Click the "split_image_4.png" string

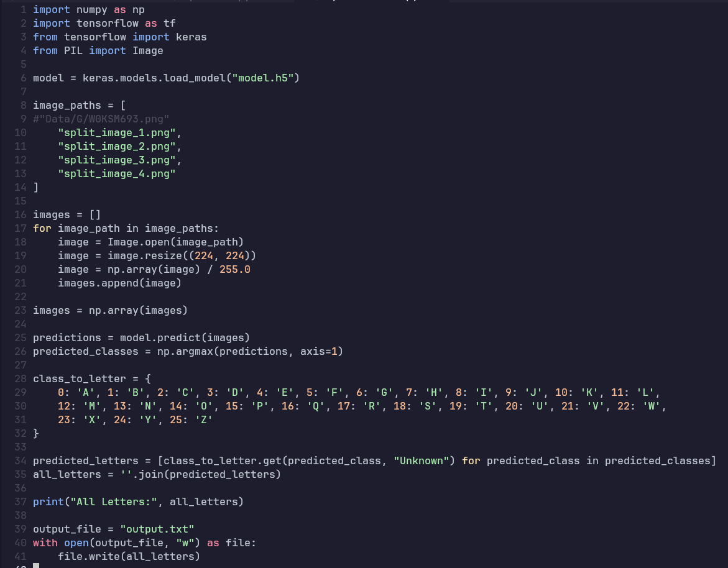tap(116, 174)
